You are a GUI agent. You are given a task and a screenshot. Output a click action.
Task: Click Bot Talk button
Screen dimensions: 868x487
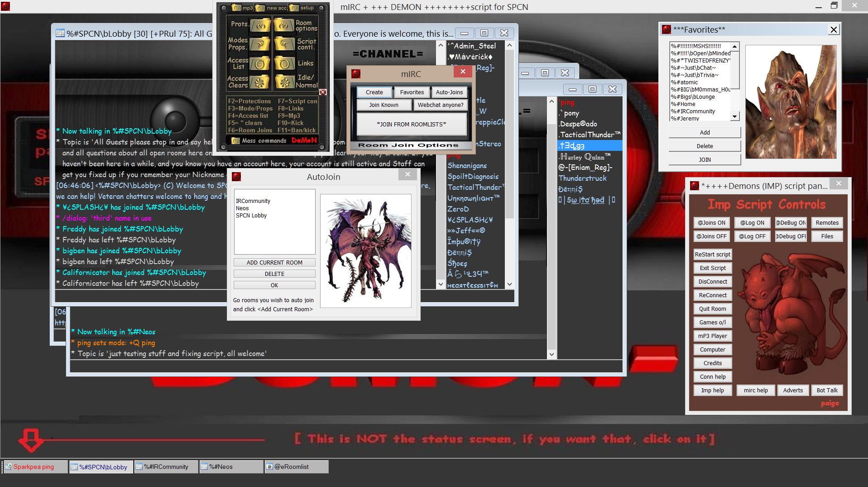(x=827, y=390)
